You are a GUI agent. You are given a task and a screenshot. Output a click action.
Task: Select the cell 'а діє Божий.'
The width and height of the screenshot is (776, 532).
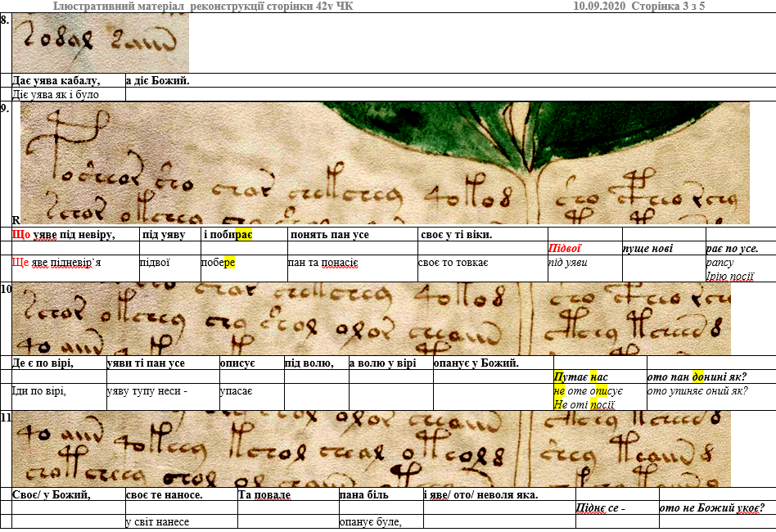click(x=450, y=80)
